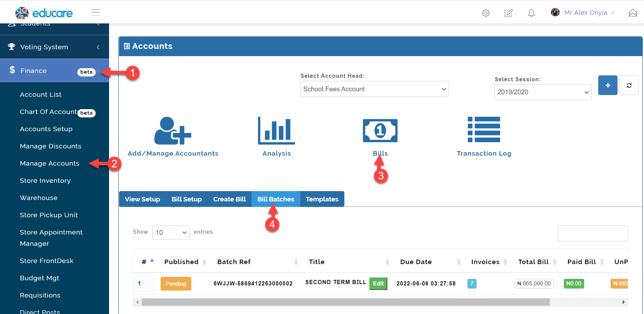Toggle the hamburger sidebar menu
The image size is (644, 314).
pos(95,12)
